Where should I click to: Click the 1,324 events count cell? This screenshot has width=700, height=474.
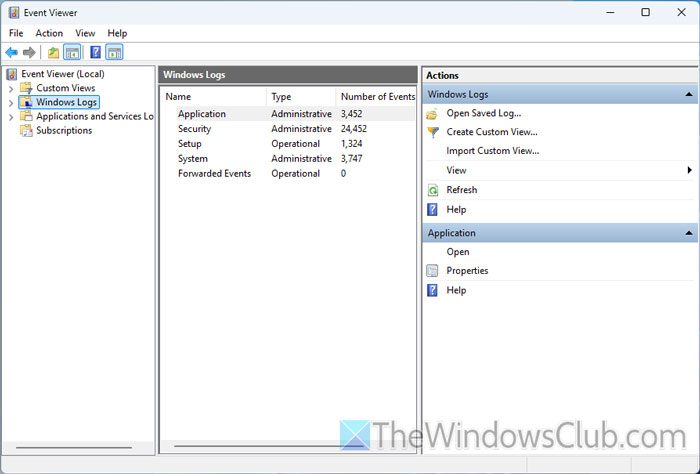pyautogui.click(x=351, y=144)
